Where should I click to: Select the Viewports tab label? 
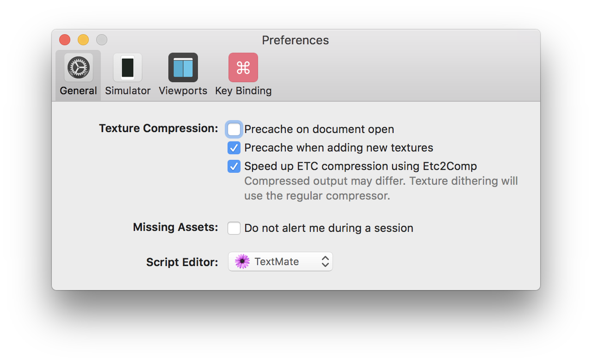click(183, 91)
